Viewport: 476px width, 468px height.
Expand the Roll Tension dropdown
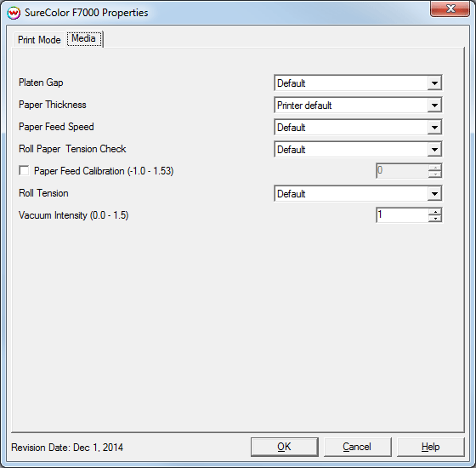tap(358, 194)
